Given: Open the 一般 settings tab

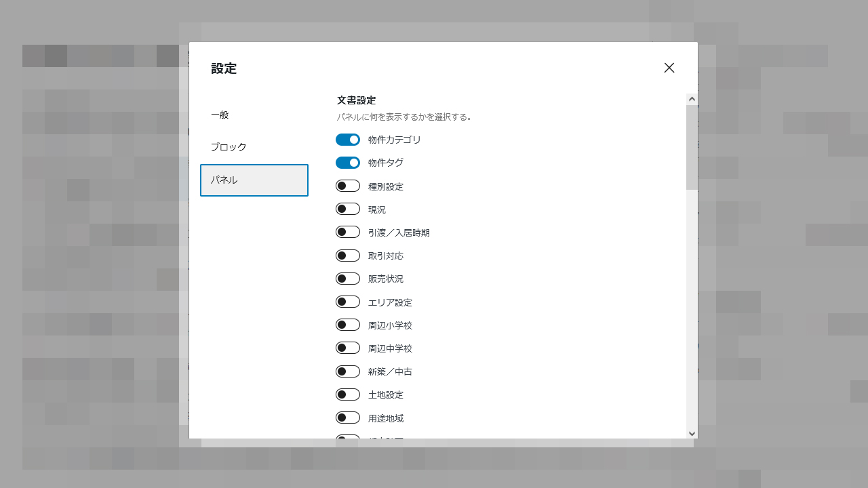Looking at the screenshot, I should point(254,115).
